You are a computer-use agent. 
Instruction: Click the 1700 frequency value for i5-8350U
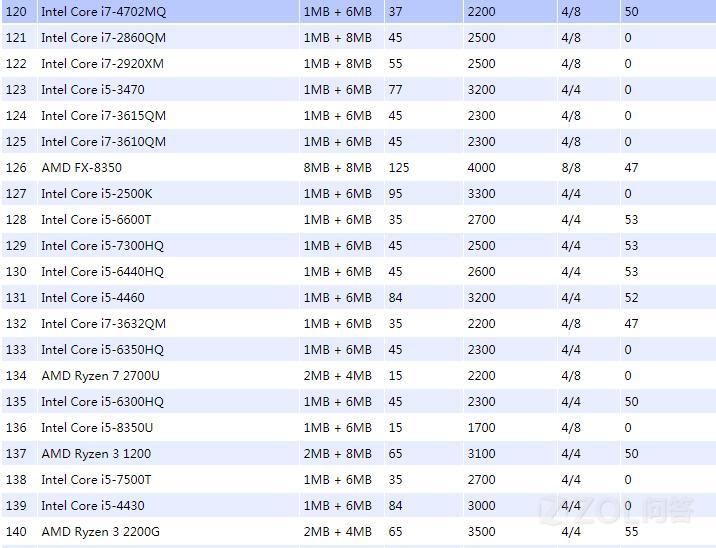[481, 427]
